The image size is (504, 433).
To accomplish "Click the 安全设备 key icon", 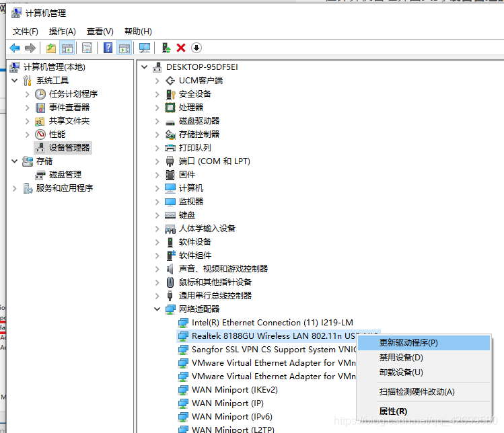I will coord(170,94).
